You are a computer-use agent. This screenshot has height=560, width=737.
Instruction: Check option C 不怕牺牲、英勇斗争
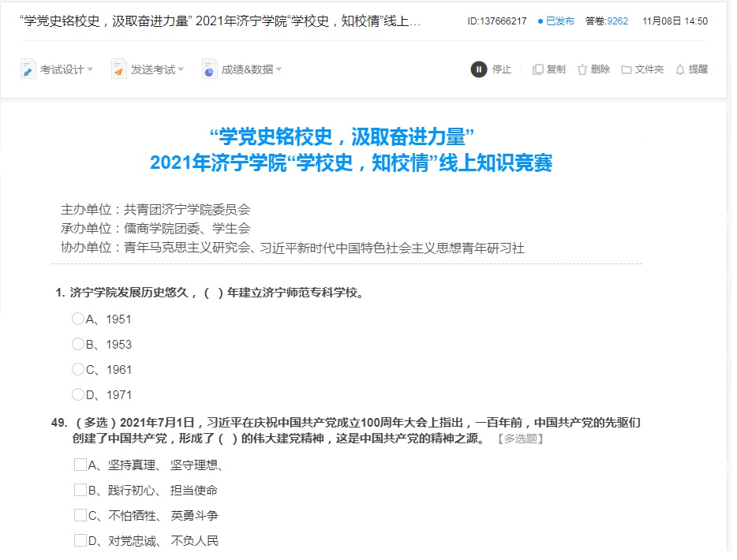tap(80, 515)
